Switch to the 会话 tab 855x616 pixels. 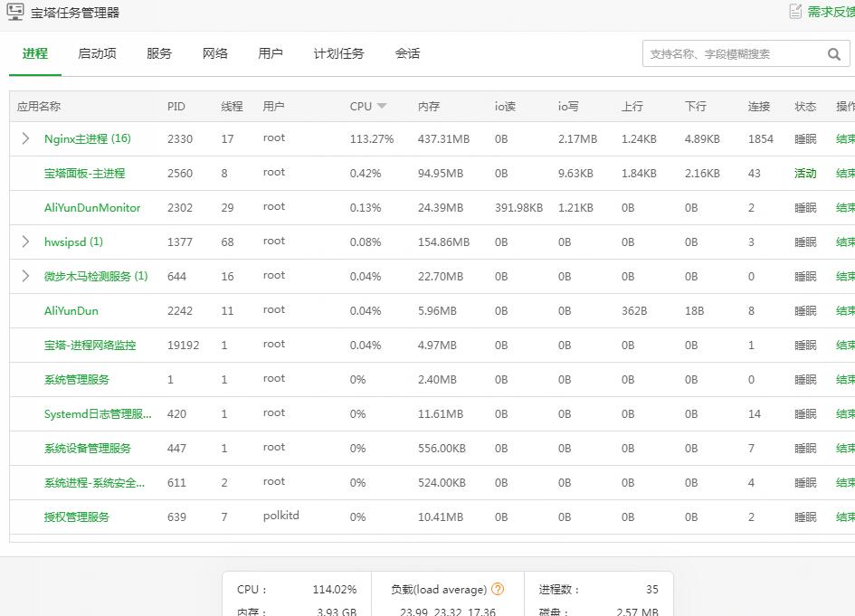pos(407,53)
